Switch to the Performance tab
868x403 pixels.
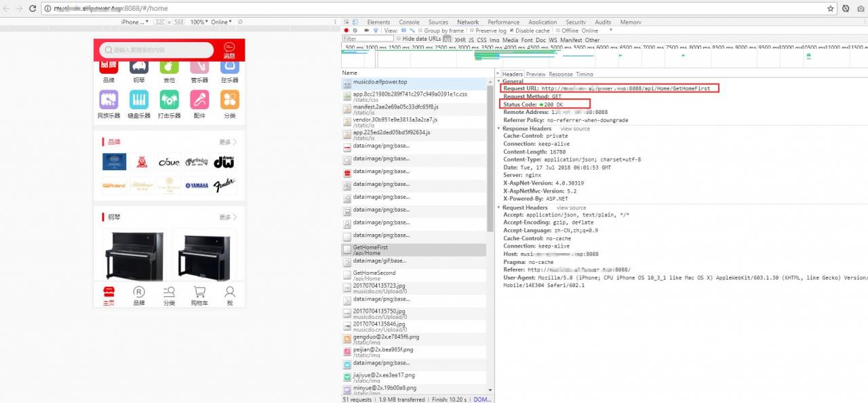(503, 22)
